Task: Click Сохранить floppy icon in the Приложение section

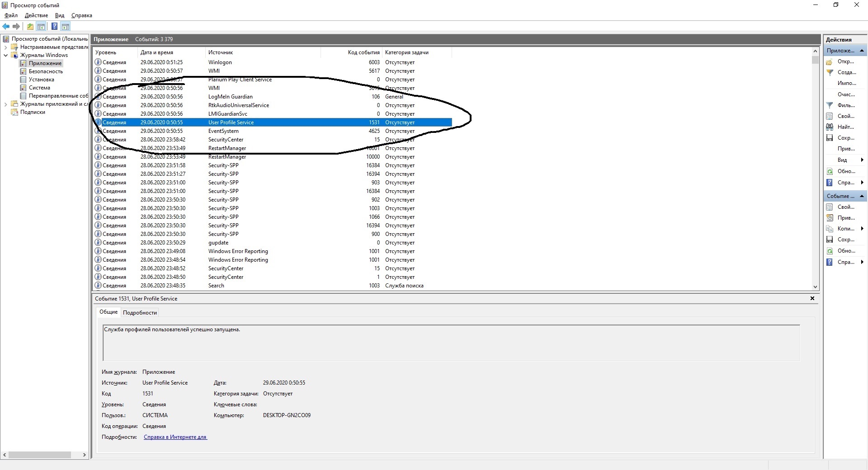Action: (830, 138)
